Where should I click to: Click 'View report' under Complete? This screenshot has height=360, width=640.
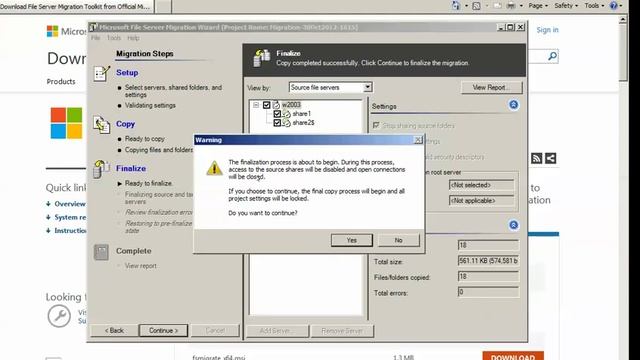click(x=140, y=266)
